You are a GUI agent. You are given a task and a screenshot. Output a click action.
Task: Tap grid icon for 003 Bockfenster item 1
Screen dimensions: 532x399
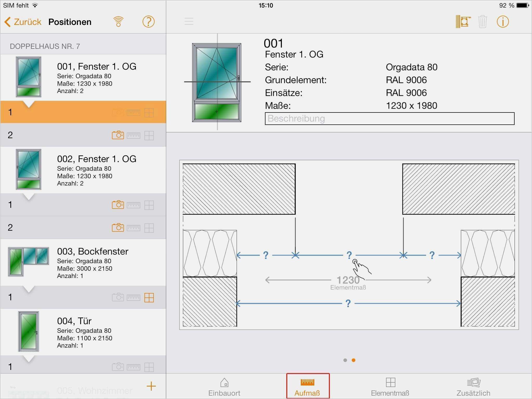[149, 297]
